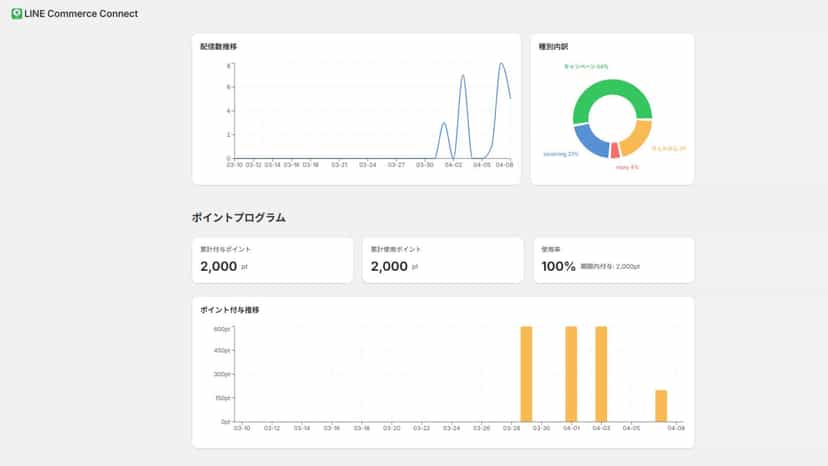Open the 100% usage rate card
Viewport: 828px width, 466px height.
tap(614, 260)
